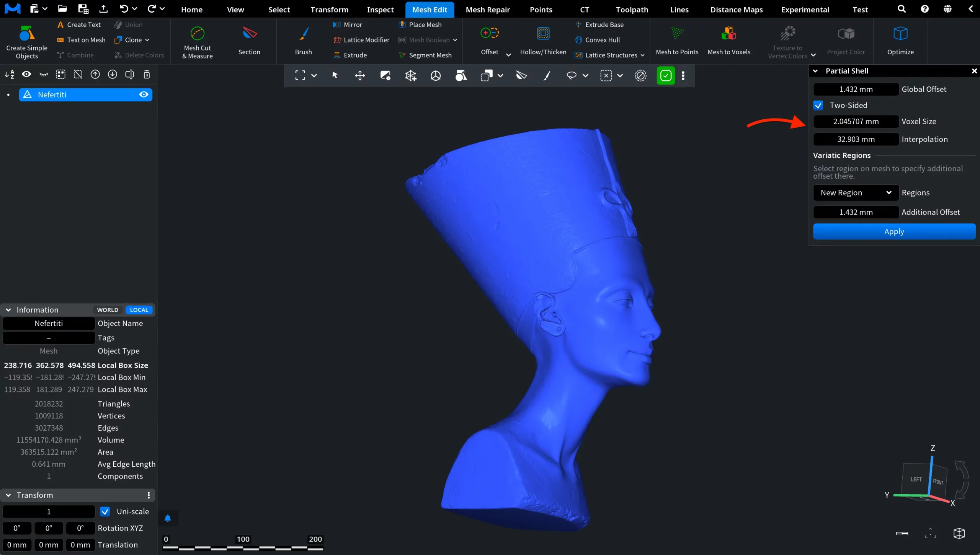This screenshot has width=980, height=555.
Task: Edit the Voxel Size field
Action: [x=856, y=121]
